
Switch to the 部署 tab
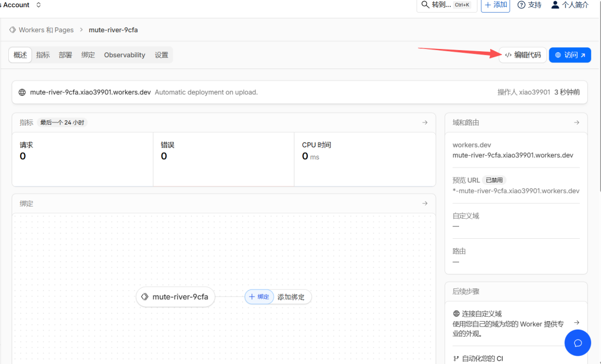66,55
